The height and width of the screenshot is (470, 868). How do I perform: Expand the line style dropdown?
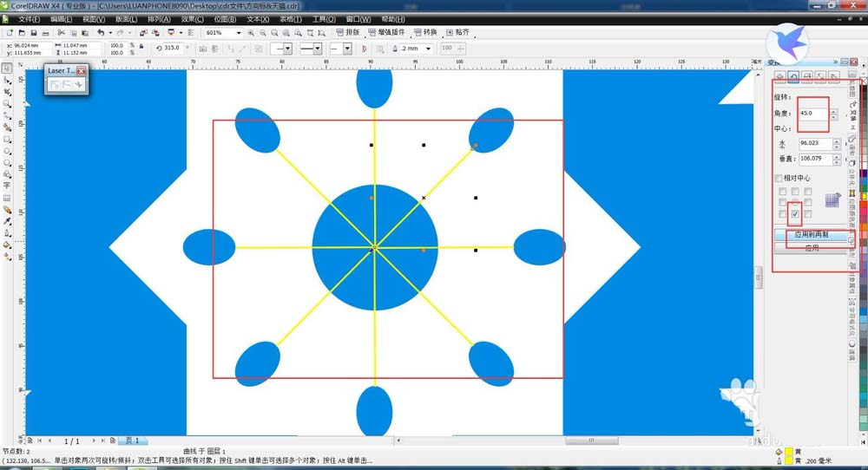click(318, 49)
